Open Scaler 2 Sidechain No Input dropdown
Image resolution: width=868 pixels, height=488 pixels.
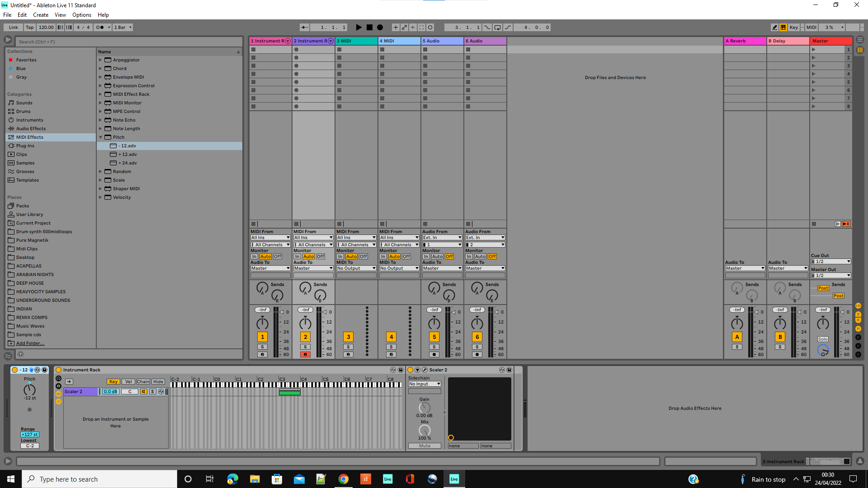pos(425,384)
